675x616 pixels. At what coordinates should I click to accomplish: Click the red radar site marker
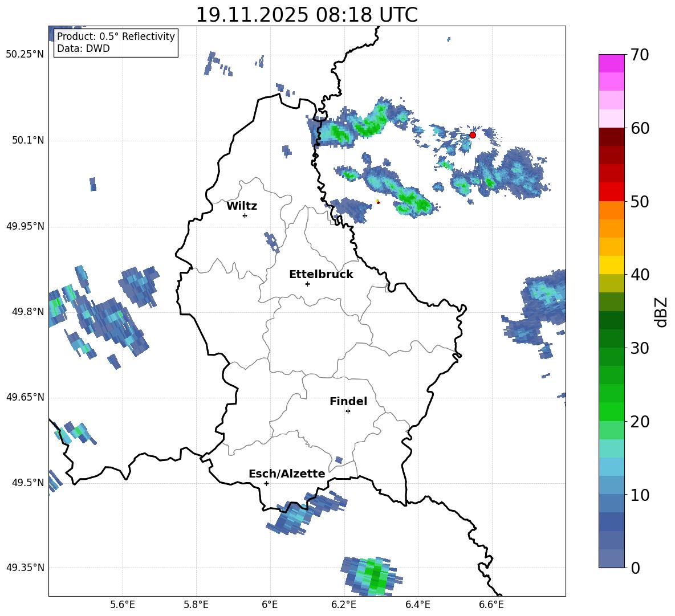coord(472,135)
